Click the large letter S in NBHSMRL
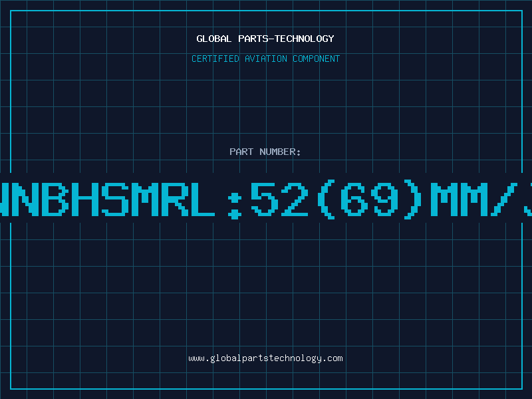 (115, 199)
